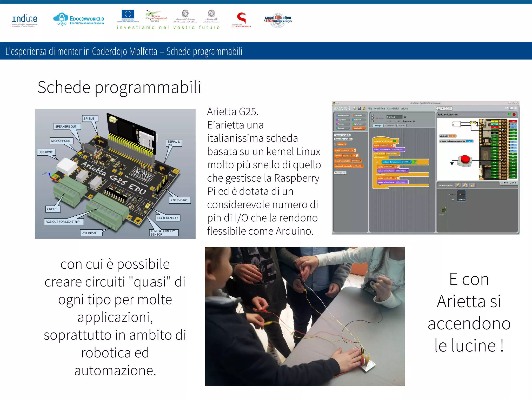Click the choose sprite from file icon
532x399 pixels.
coord(465,185)
